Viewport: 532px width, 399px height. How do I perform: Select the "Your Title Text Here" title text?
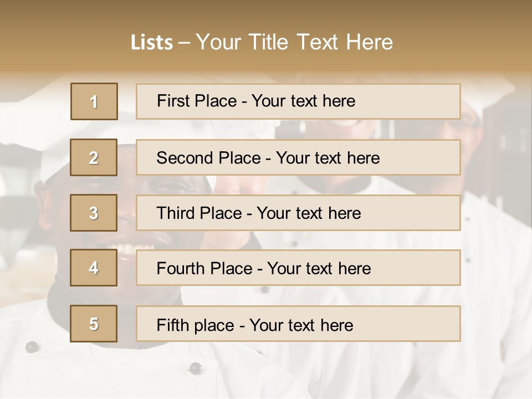tap(294, 42)
